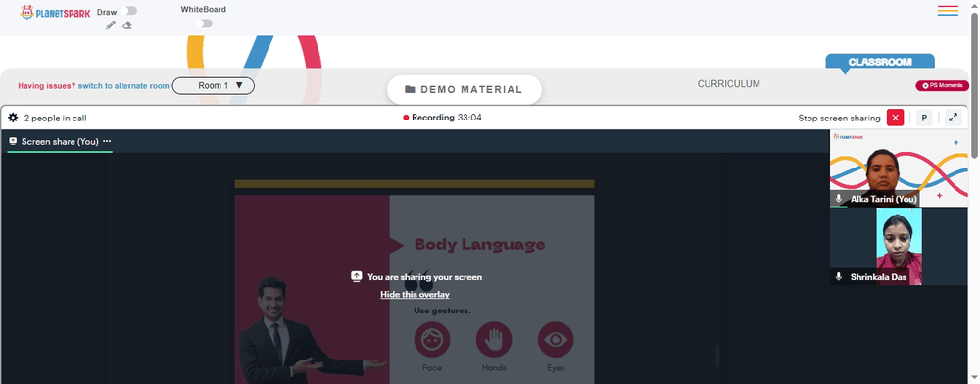Click the PS Moments record icon

926,86
